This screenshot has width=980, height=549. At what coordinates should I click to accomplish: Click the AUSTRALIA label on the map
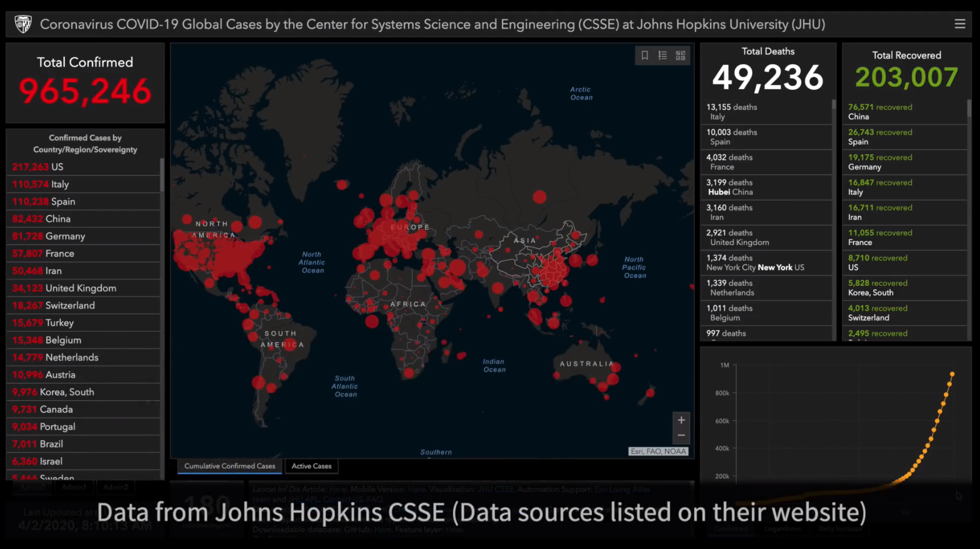(587, 364)
